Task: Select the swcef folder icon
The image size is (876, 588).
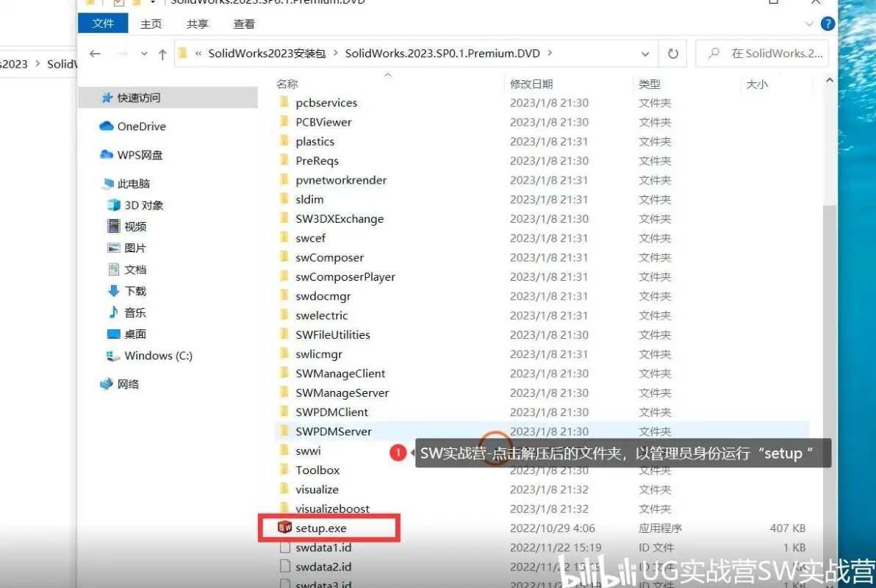Action: click(x=284, y=237)
